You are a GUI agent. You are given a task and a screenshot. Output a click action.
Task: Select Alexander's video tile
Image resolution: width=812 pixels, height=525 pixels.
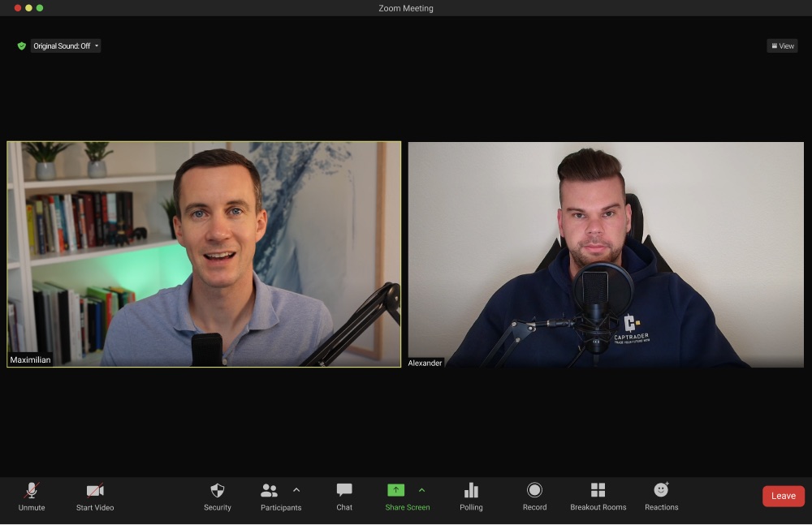pyautogui.click(x=605, y=254)
